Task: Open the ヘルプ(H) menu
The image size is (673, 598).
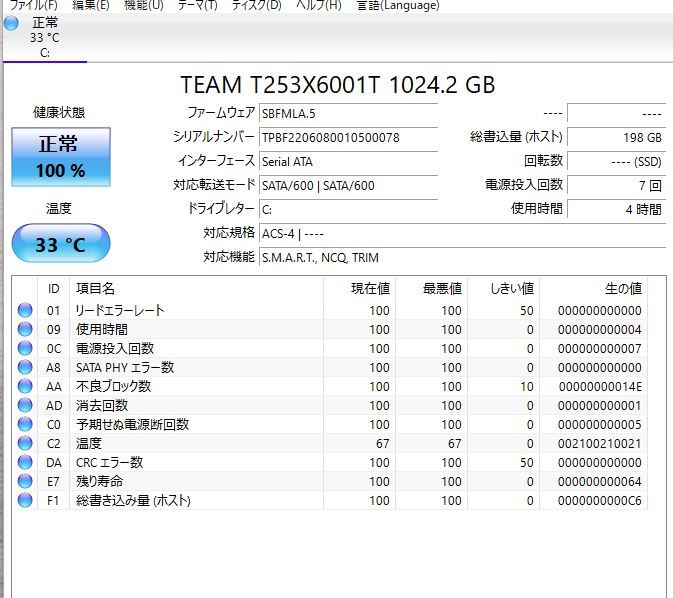Action: (319, 5)
